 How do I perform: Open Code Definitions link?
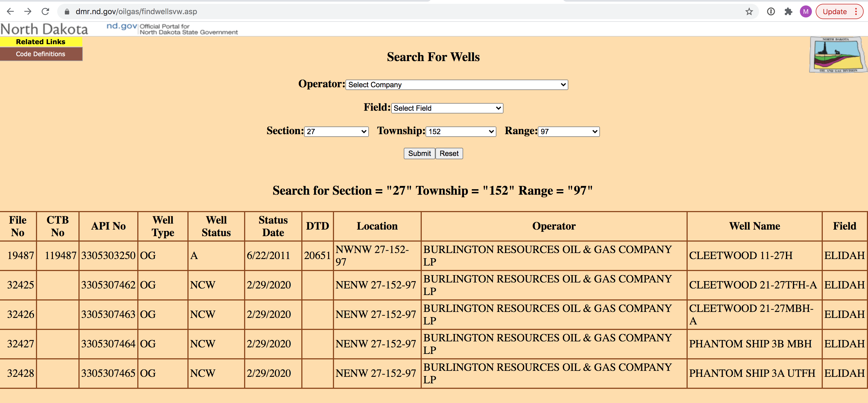[x=41, y=54]
